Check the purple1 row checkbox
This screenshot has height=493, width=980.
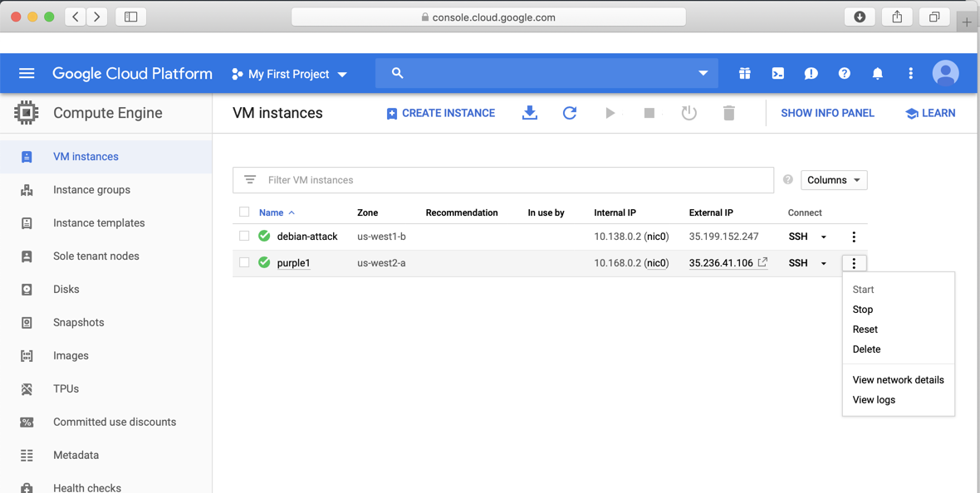click(x=244, y=262)
